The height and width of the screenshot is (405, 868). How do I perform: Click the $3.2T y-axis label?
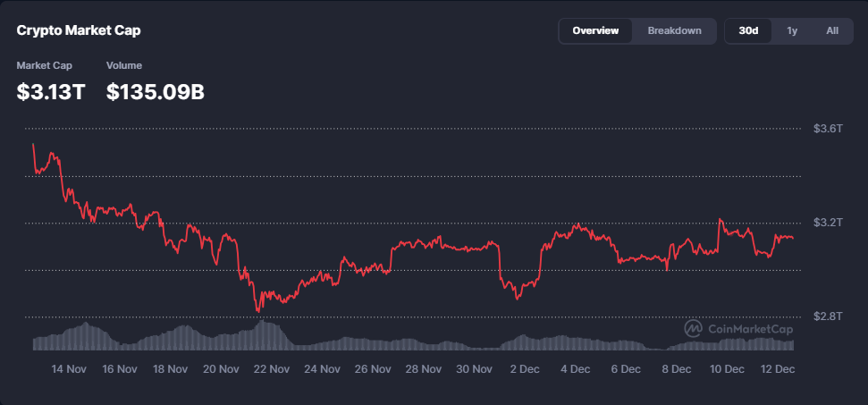[x=828, y=223]
